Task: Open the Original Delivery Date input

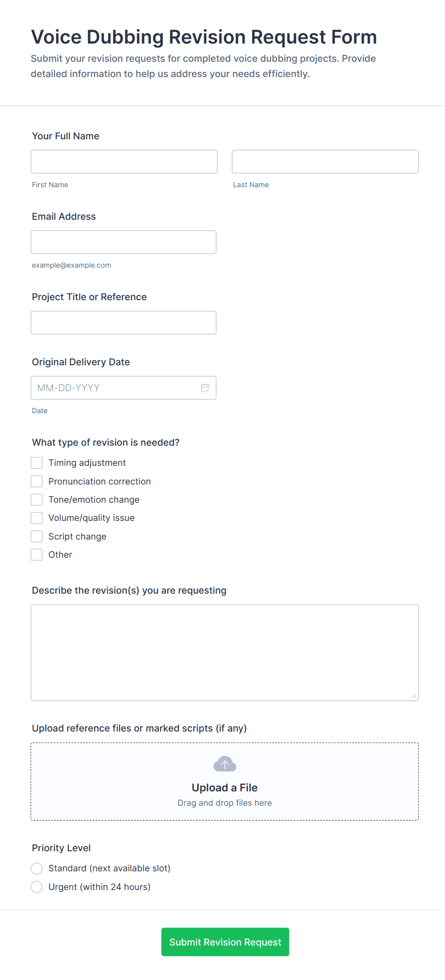Action: [115, 388]
